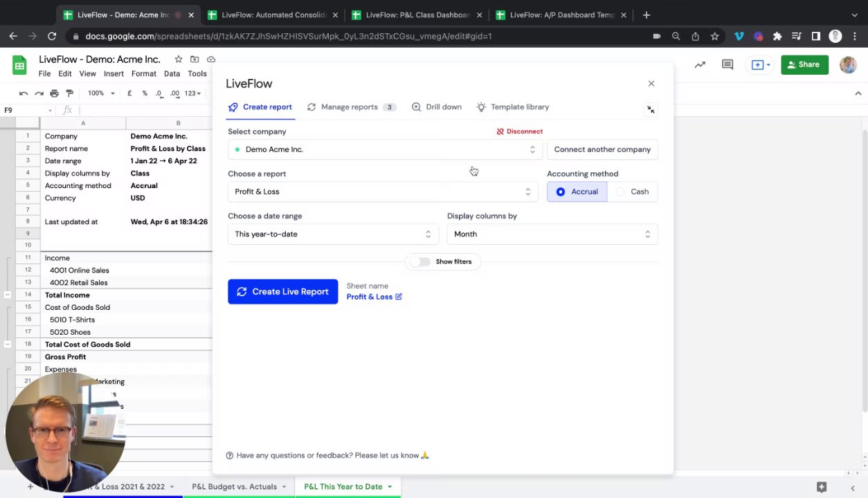Open the date range dropdown
This screenshot has width=868, height=498.
(333, 234)
